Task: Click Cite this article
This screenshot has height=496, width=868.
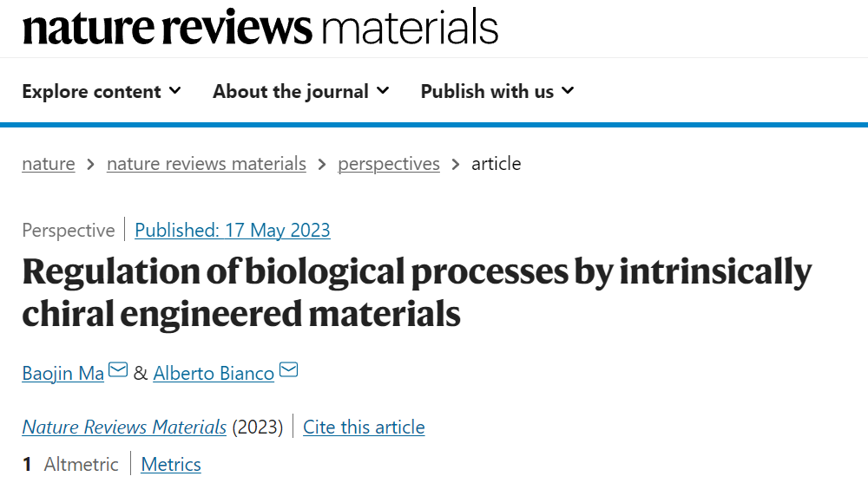Action: pyautogui.click(x=364, y=427)
